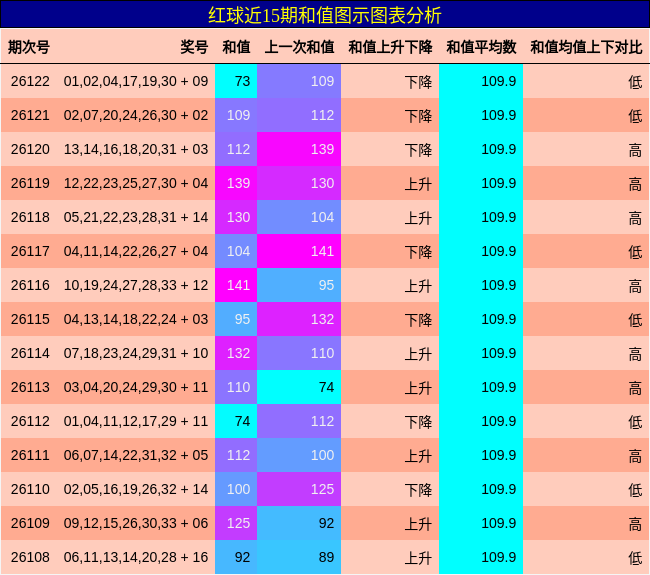Click the 奖号 column header

pos(194,47)
